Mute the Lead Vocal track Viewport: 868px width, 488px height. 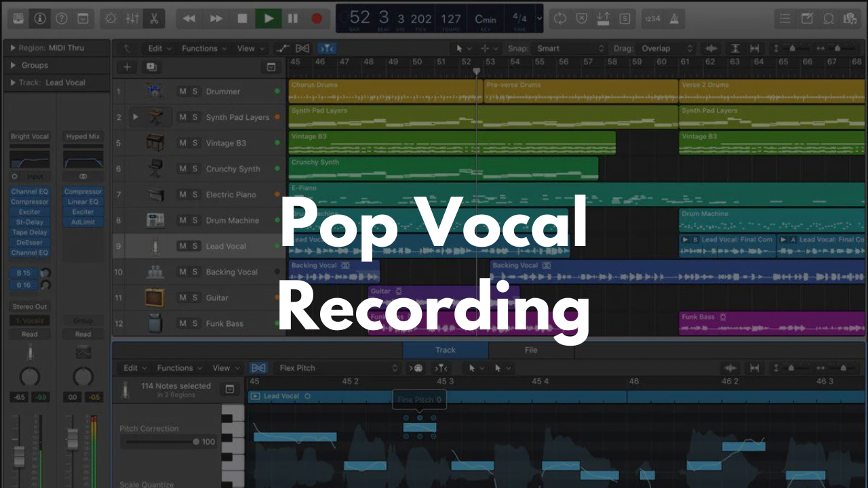point(182,246)
